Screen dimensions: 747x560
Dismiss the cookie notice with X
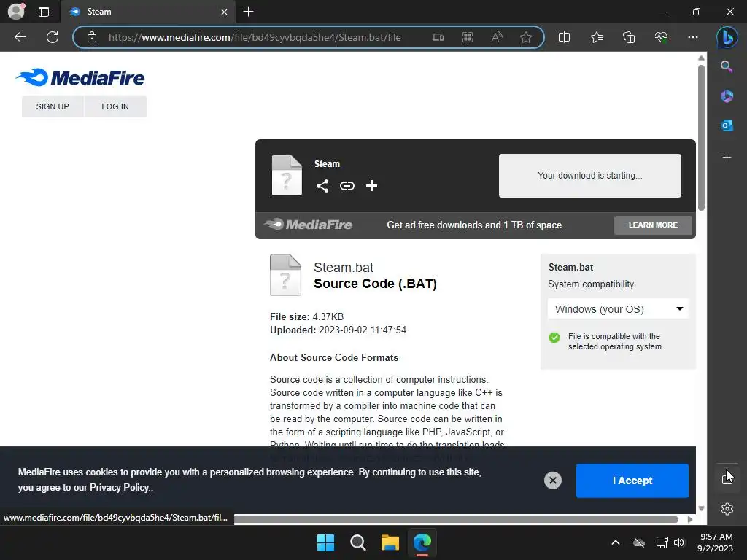(x=553, y=481)
